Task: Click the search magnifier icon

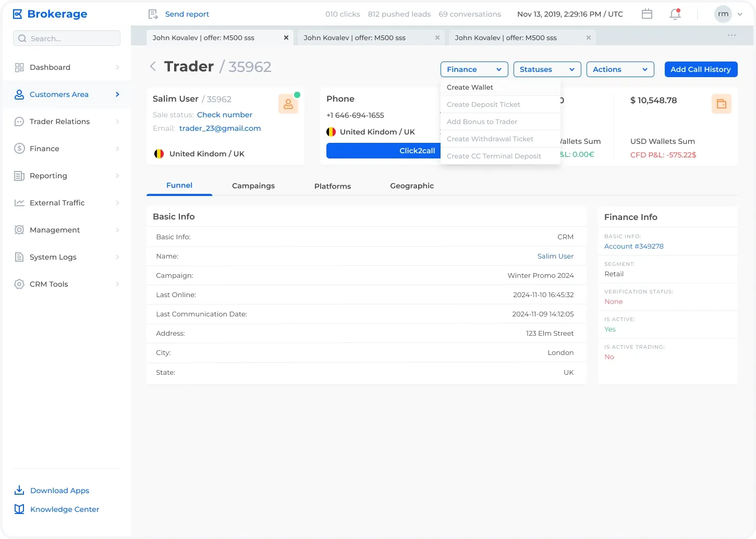Action: (22, 38)
